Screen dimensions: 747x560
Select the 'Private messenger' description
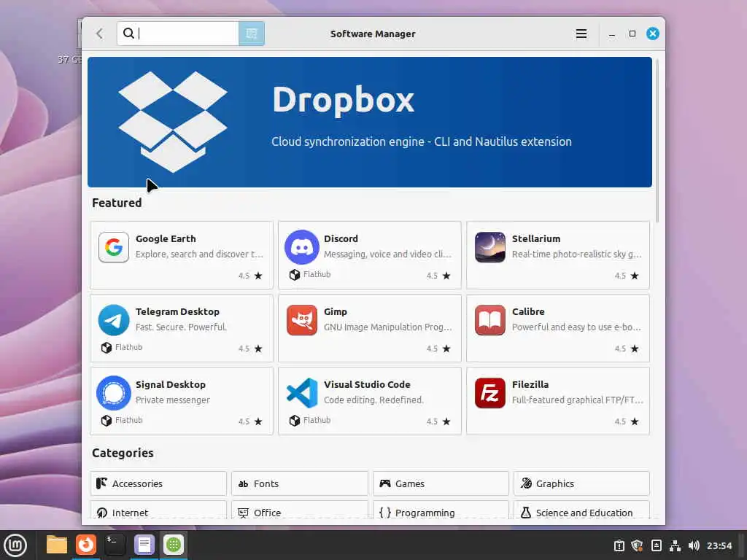(172, 400)
